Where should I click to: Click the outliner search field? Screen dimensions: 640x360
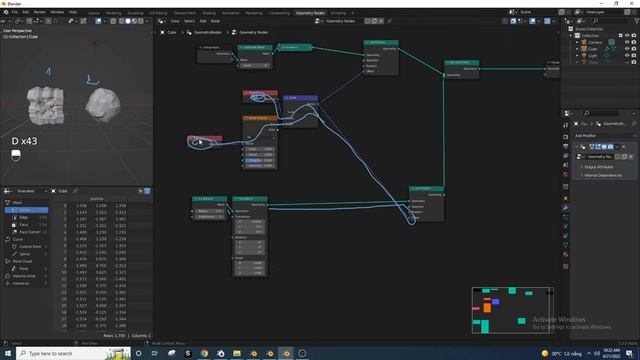tap(610, 21)
